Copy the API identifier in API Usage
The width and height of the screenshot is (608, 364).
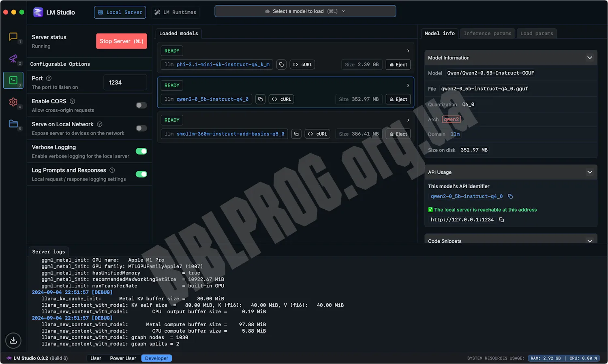[x=510, y=196]
